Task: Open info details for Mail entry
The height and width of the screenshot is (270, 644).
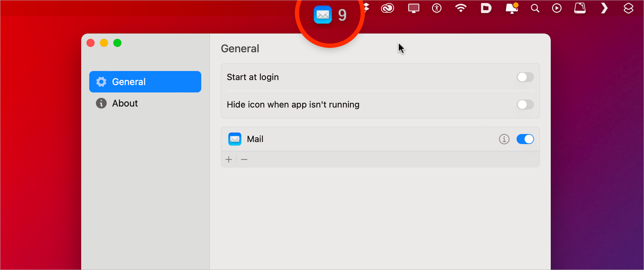Action: (504, 139)
